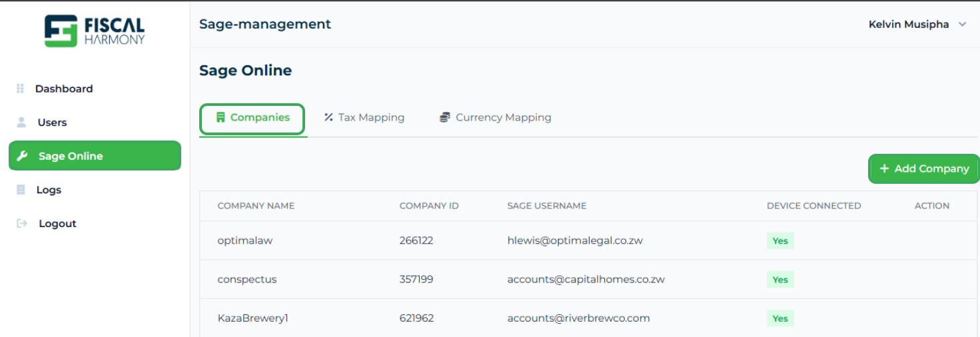Click the Companies building icon
Screen dimensions: 980x337
tap(221, 117)
